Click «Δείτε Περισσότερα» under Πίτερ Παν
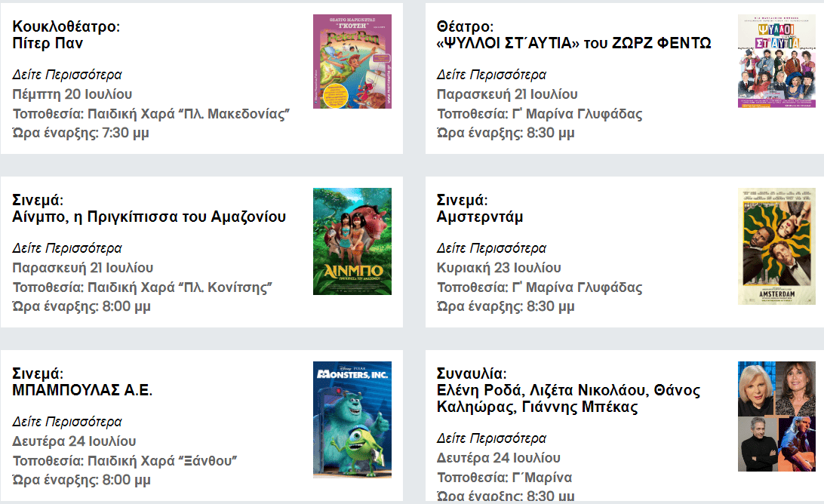The image size is (824, 504). point(67,75)
